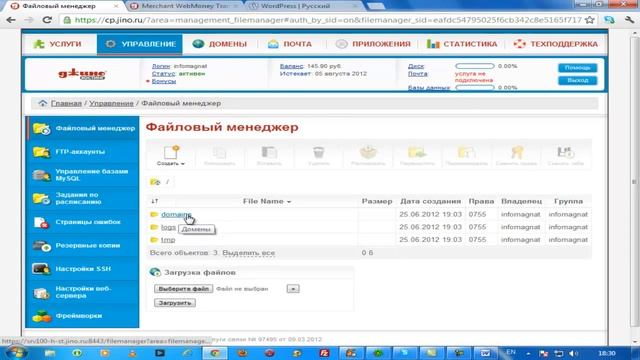Click the Помощь button
This screenshot has height=360, width=640.
[578, 68]
